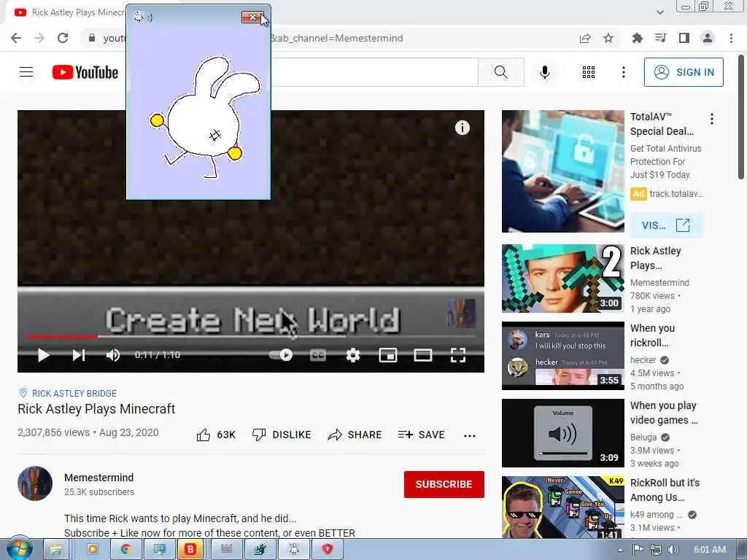This screenshot has height=560, width=747.
Task: Open RICK ASTLEY BRIDGE location link
Action: pyautogui.click(x=74, y=393)
